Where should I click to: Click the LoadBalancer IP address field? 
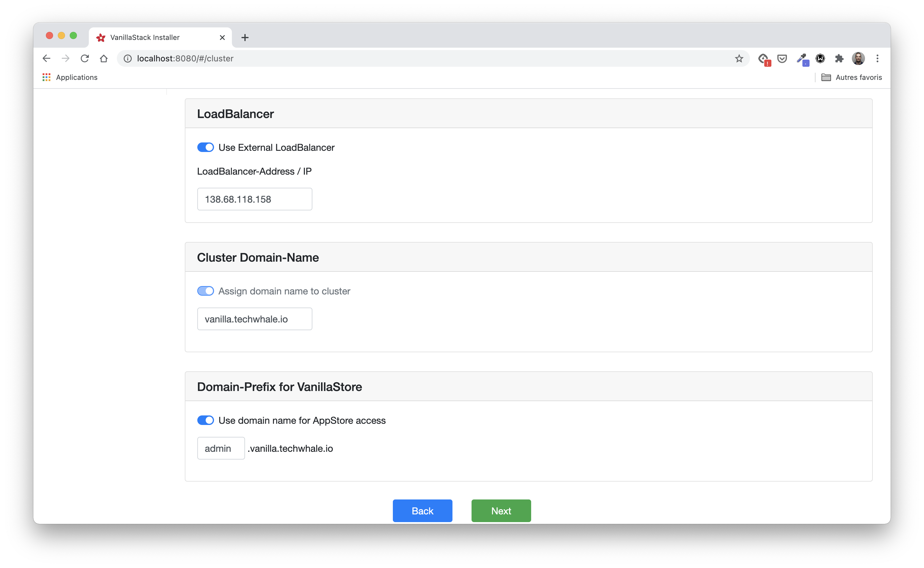click(254, 199)
